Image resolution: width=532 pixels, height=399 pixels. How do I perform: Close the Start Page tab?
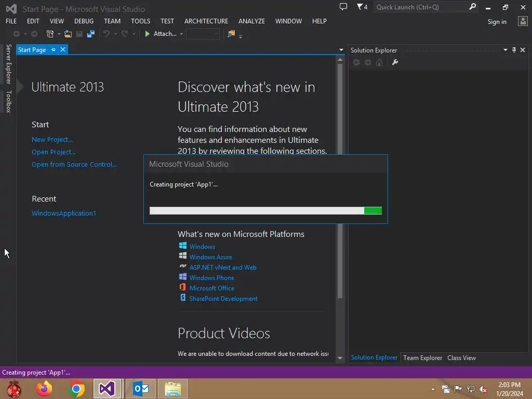point(63,49)
